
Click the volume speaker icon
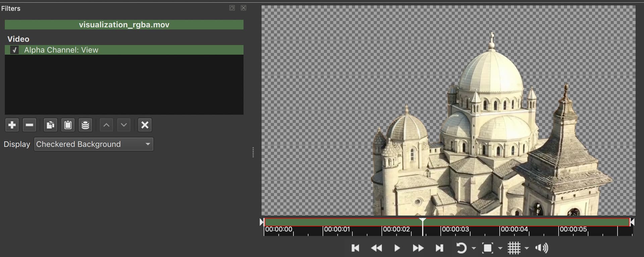[541, 248]
